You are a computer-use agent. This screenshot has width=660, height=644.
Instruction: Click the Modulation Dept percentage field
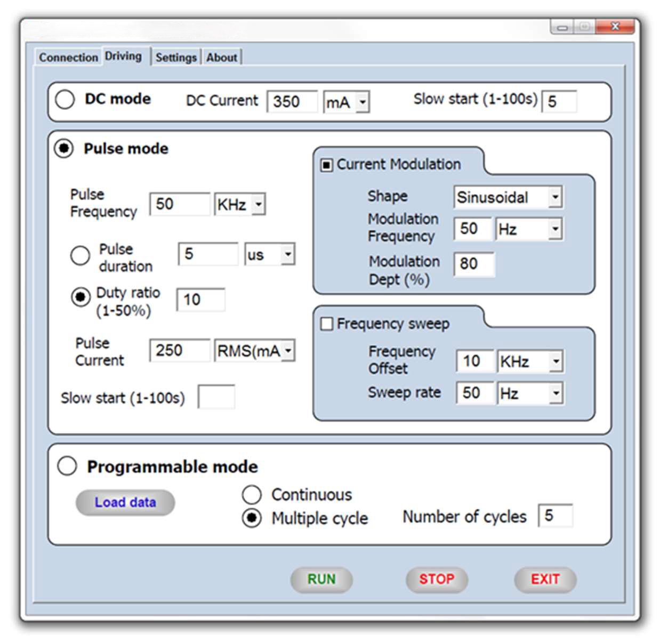[x=473, y=264]
